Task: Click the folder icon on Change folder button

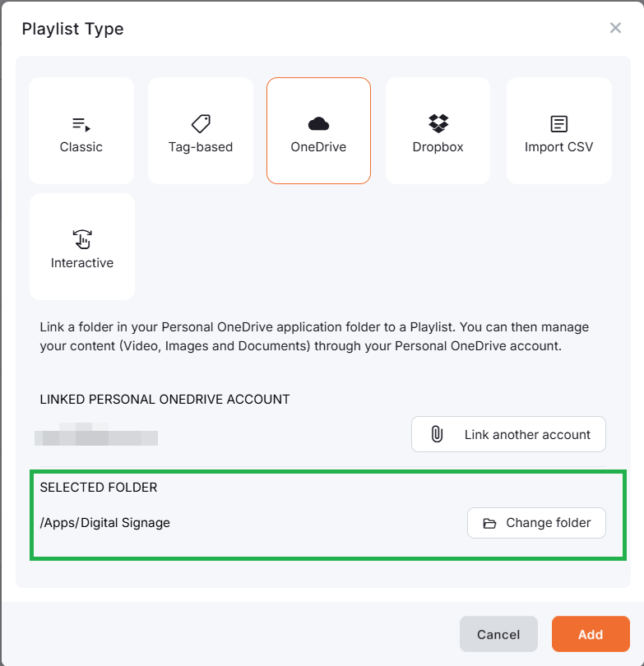Action: coord(492,523)
